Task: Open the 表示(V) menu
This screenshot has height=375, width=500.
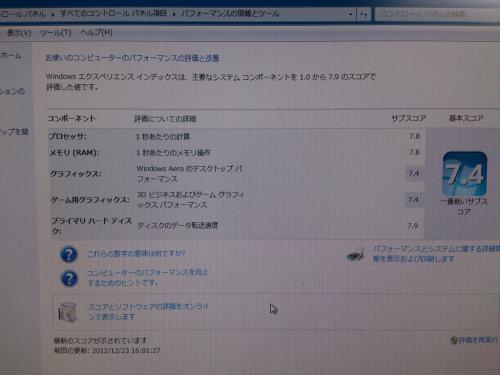Action: [19, 33]
